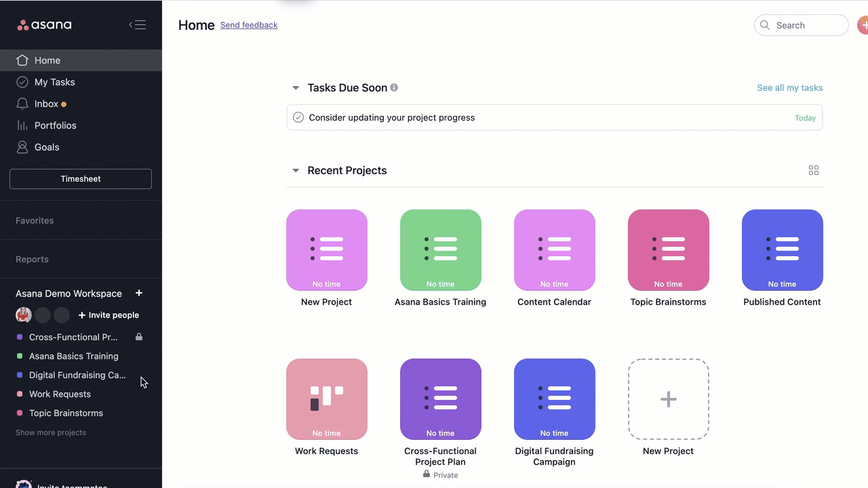The width and height of the screenshot is (868, 488).
Task: Expand the list with Show more projects
Action: 51,432
